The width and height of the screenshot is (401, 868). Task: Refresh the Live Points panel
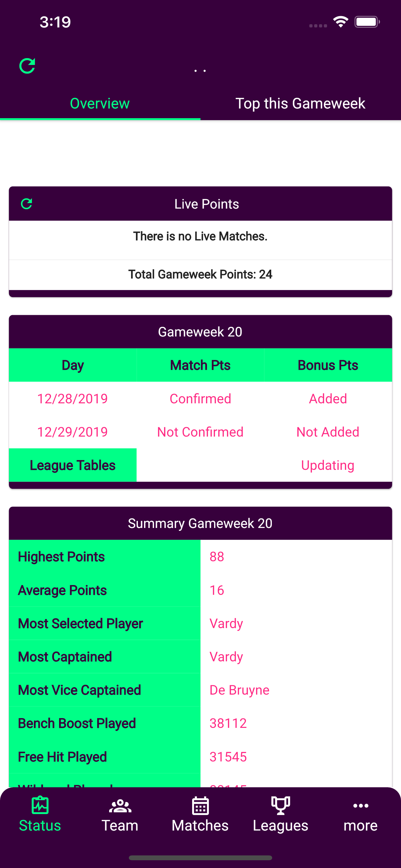26,203
